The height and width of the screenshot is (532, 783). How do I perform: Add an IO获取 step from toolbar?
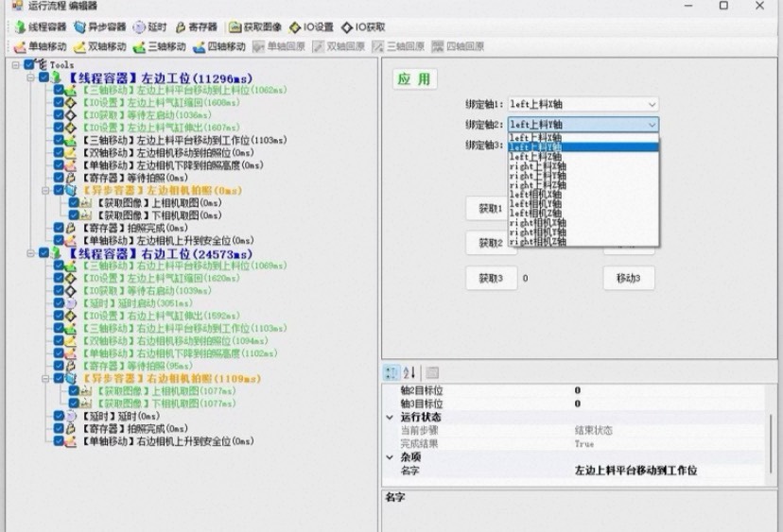point(363,27)
